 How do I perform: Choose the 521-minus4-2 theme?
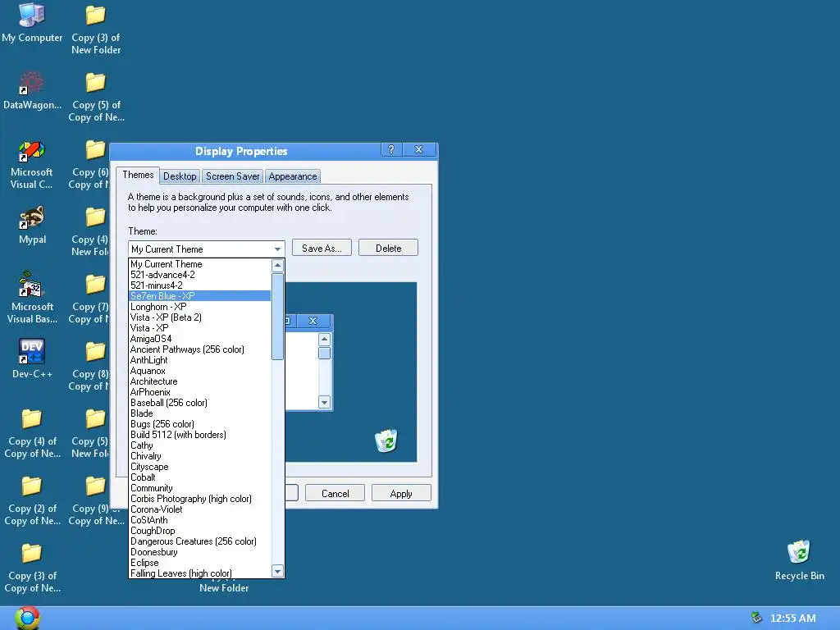pos(200,285)
